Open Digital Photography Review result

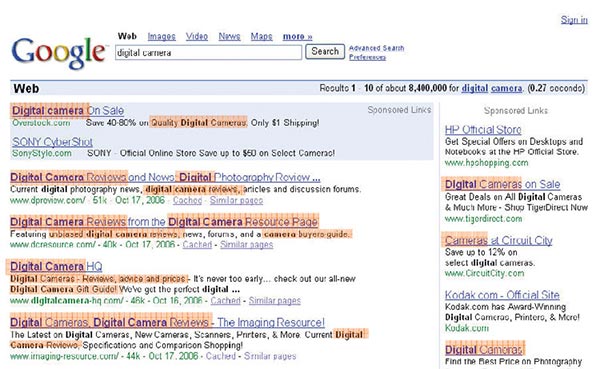(x=165, y=177)
